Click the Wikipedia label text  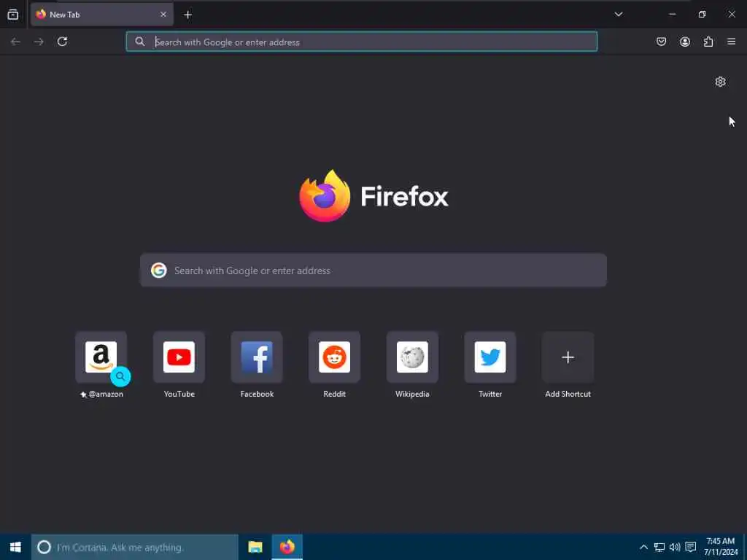click(413, 394)
